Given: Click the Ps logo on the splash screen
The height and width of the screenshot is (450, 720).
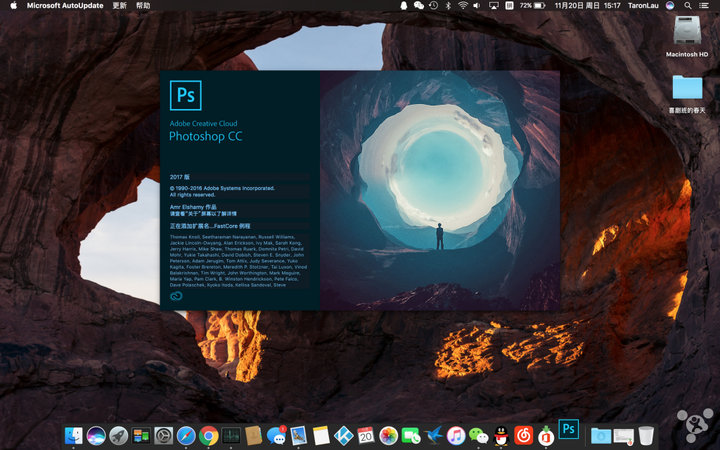Looking at the screenshot, I should [x=186, y=95].
